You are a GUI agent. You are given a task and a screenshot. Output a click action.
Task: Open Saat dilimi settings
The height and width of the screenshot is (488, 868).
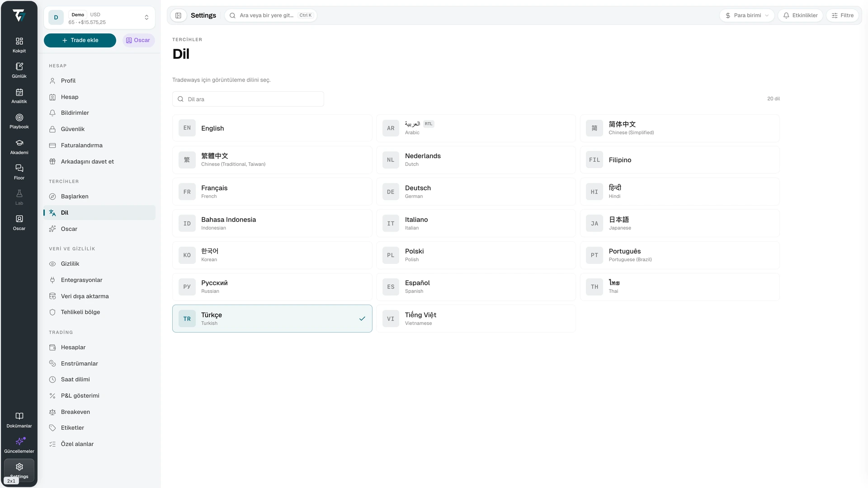[99, 380]
